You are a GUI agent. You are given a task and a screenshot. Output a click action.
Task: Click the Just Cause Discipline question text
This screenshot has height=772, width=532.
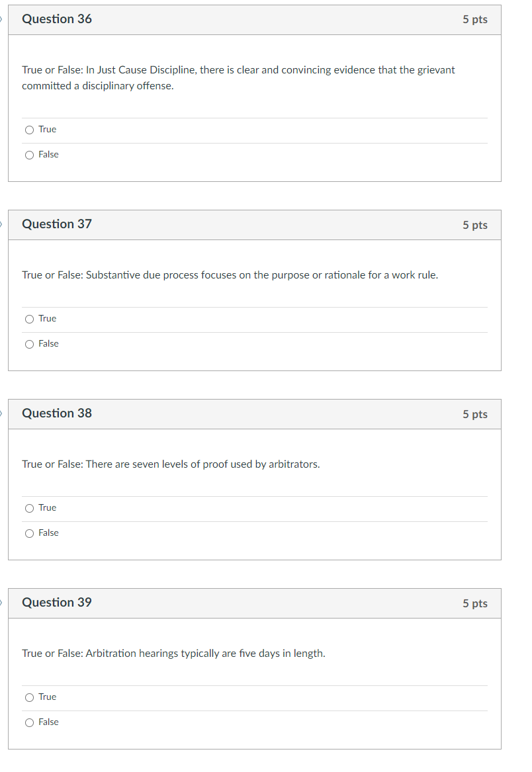(238, 77)
